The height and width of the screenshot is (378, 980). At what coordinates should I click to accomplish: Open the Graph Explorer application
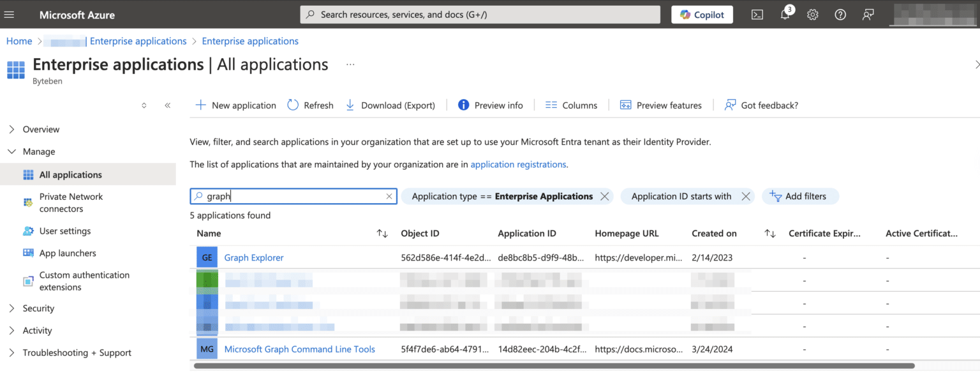[253, 257]
